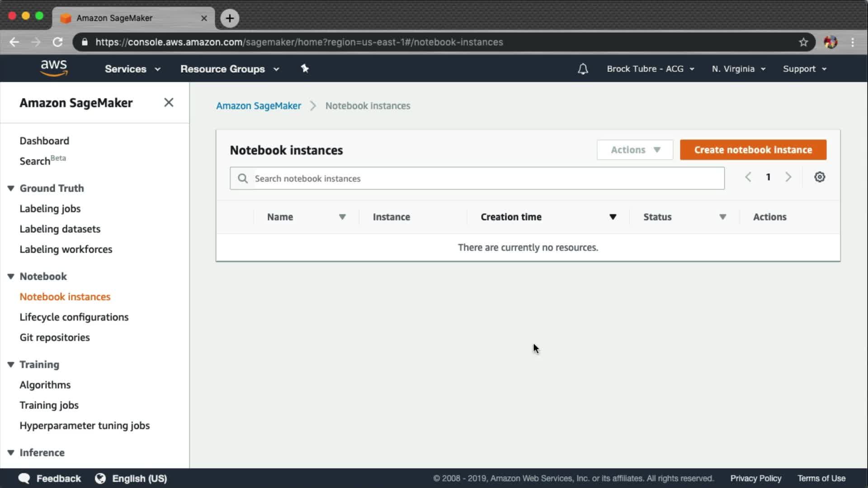The height and width of the screenshot is (488, 868).
Task: Open table preferences gear icon
Action: [819, 177]
